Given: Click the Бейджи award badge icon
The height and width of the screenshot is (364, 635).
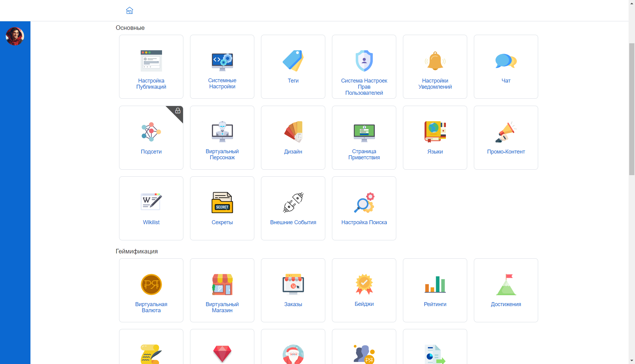Looking at the screenshot, I should coord(364,284).
